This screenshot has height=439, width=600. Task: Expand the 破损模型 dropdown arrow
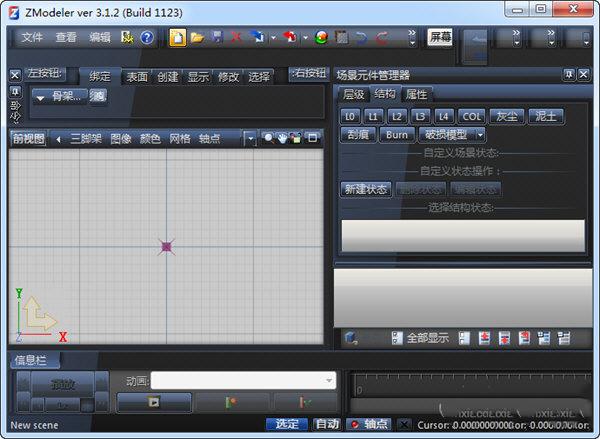(x=480, y=134)
